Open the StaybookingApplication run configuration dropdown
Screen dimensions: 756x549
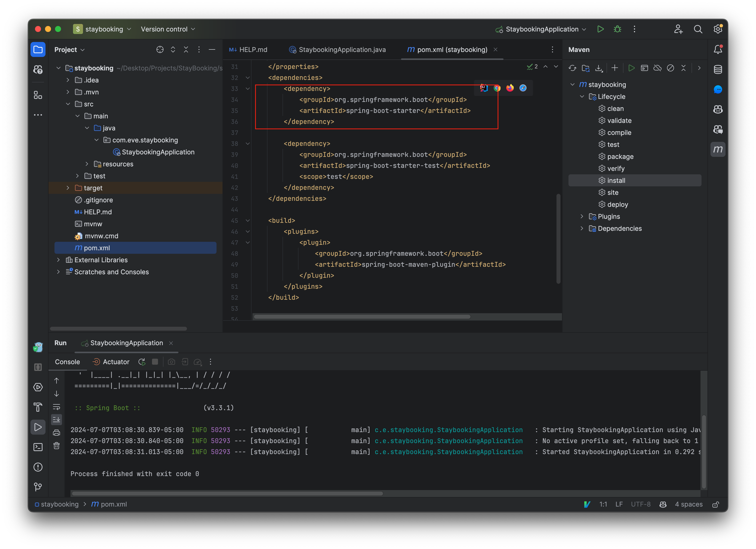[x=542, y=29]
